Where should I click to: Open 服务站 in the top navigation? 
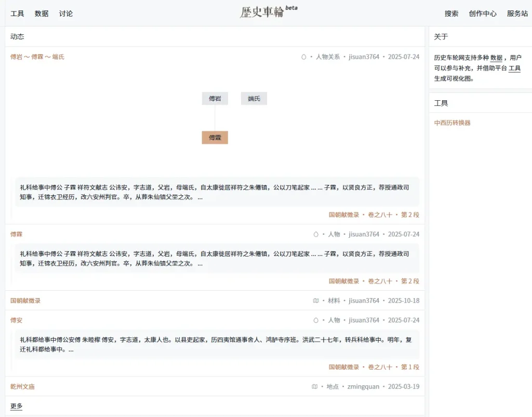pos(517,14)
